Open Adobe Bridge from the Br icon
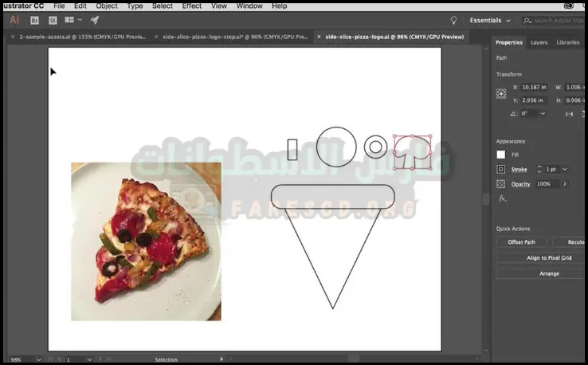The height and width of the screenshot is (365, 588). pyautogui.click(x=34, y=20)
